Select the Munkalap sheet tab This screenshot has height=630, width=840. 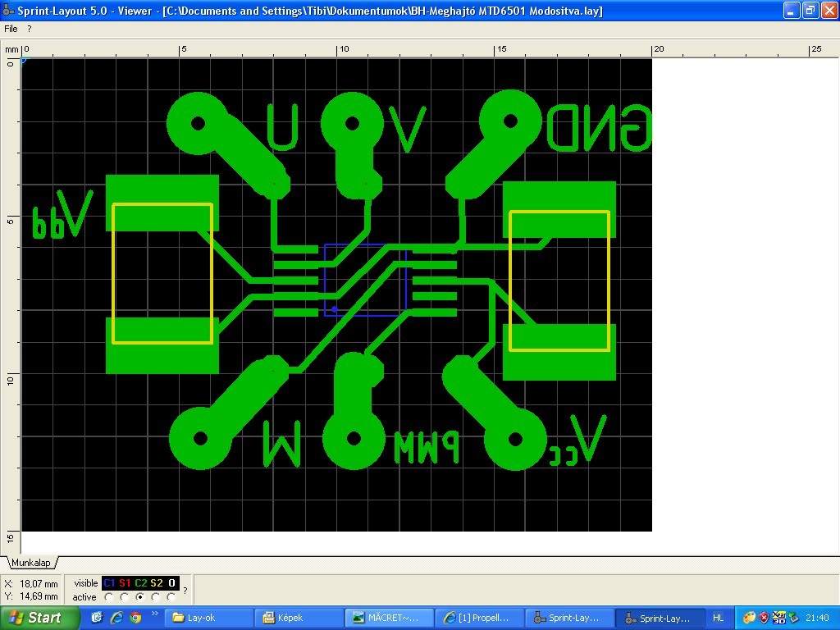click(x=31, y=563)
